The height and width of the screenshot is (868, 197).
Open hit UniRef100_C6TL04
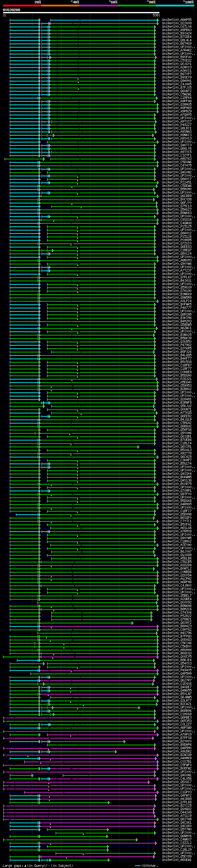point(177,26)
